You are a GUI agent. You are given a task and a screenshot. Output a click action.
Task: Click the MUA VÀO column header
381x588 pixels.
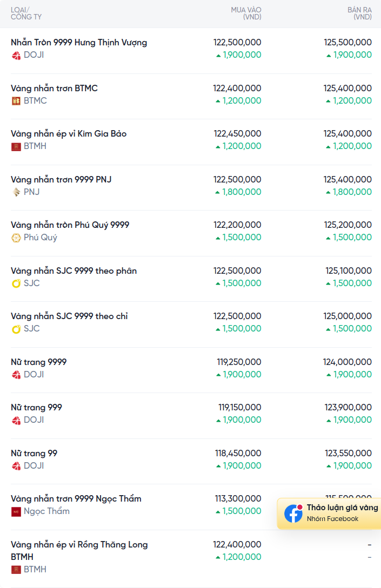(246, 13)
